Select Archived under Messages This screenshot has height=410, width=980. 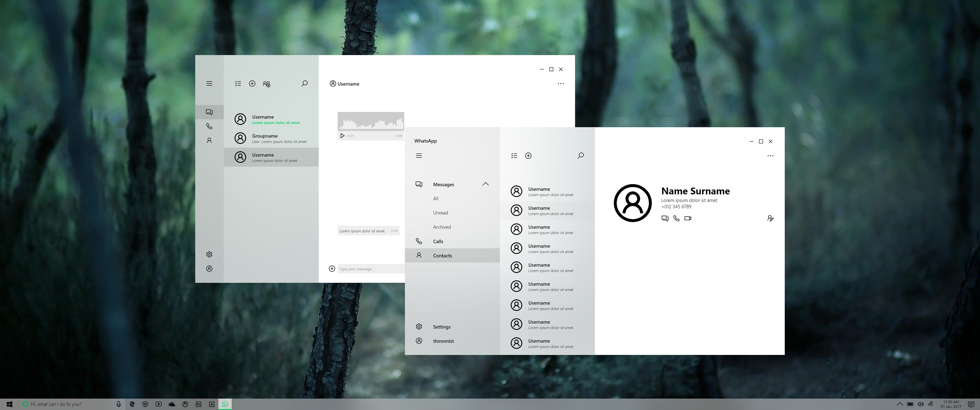click(442, 227)
